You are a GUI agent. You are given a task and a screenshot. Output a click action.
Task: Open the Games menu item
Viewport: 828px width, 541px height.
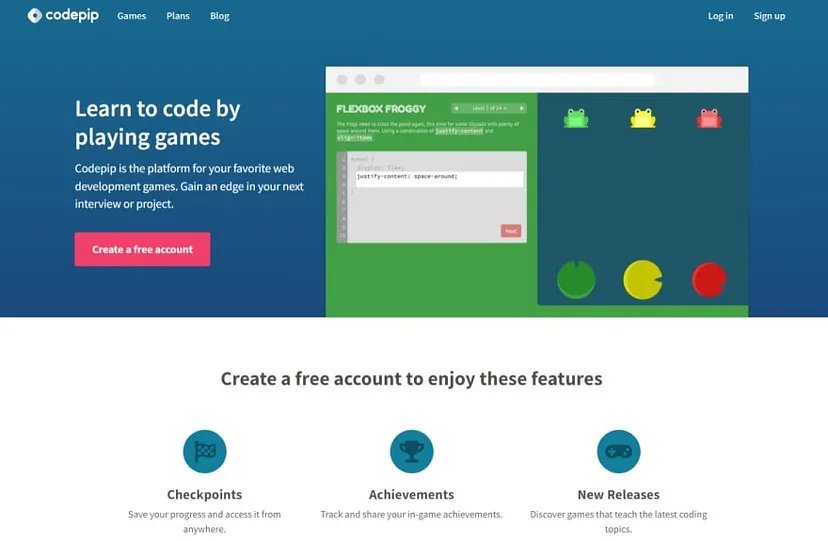131,16
